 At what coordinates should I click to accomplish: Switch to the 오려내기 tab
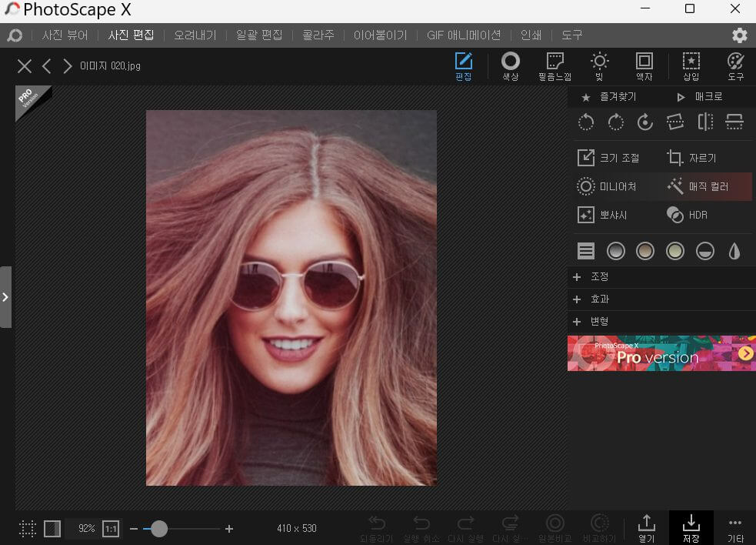(x=195, y=35)
